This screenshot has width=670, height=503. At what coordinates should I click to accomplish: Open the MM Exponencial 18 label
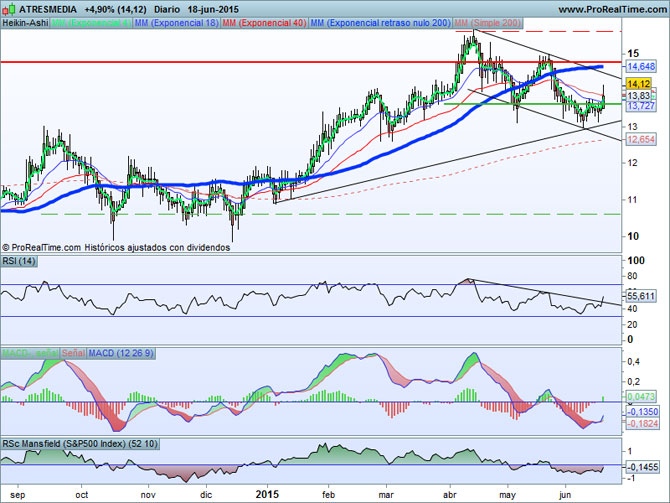click(x=176, y=23)
